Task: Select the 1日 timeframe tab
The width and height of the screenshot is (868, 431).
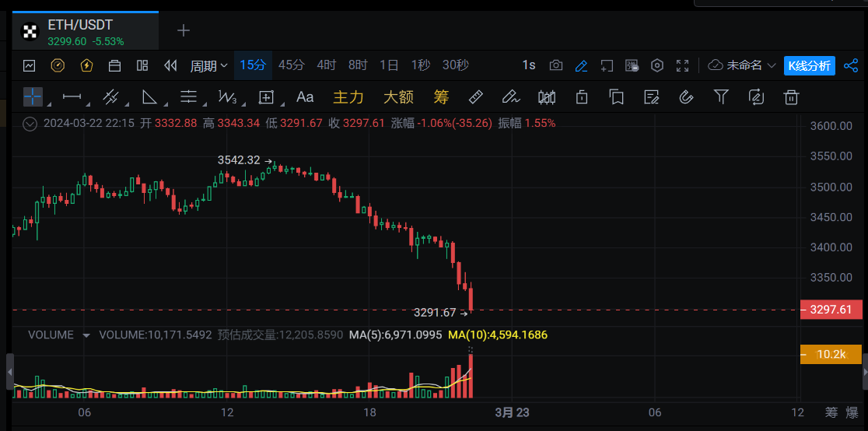Action: pyautogui.click(x=389, y=65)
